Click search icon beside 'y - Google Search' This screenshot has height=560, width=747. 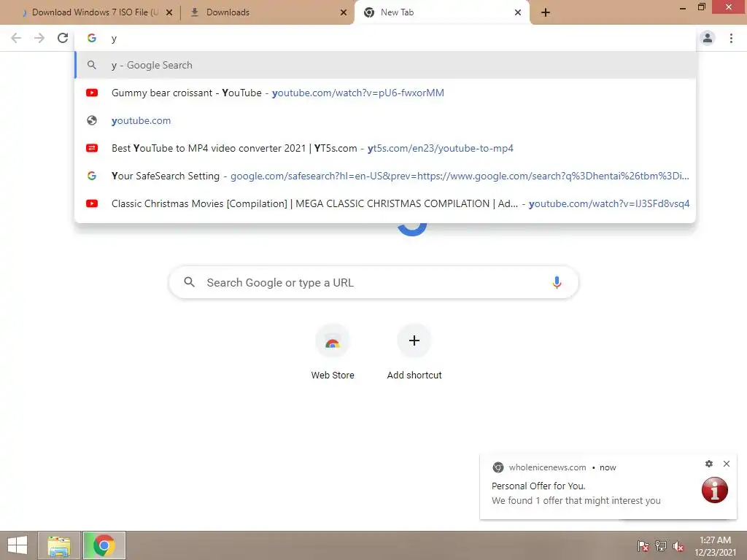tap(92, 65)
